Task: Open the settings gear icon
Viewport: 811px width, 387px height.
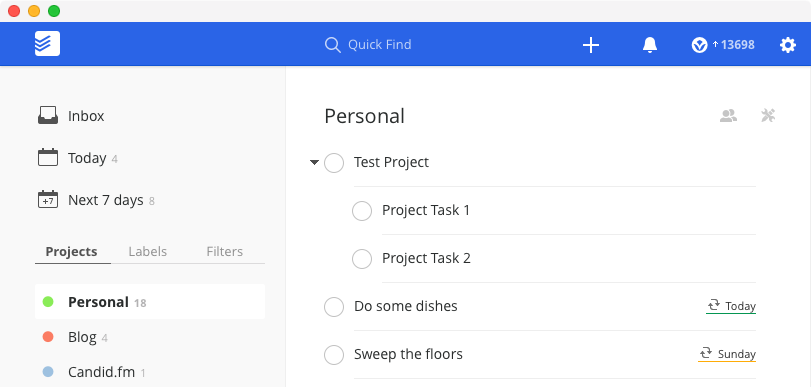Action: (788, 45)
